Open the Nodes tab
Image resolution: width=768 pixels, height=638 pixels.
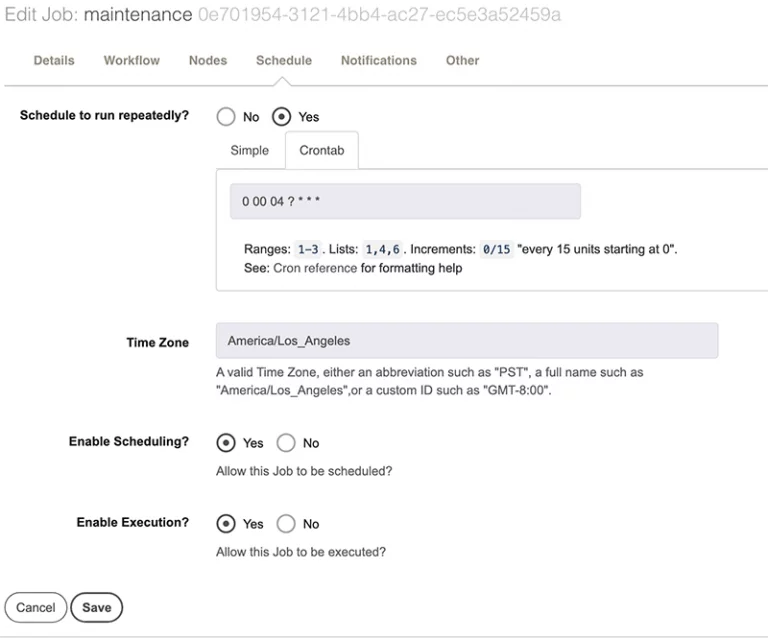[208, 60]
